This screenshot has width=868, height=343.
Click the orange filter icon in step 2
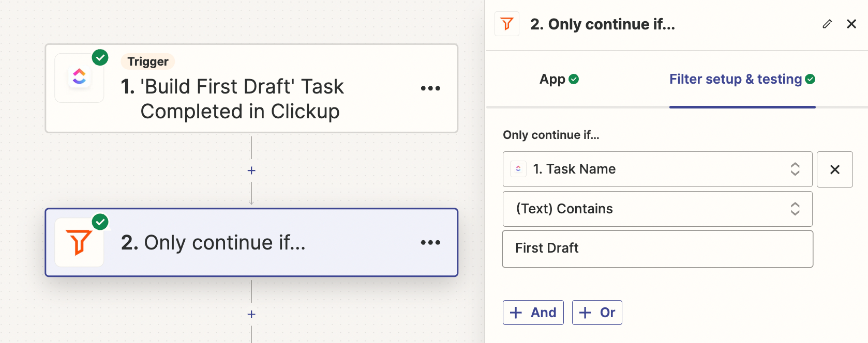[x=79, y=242]
